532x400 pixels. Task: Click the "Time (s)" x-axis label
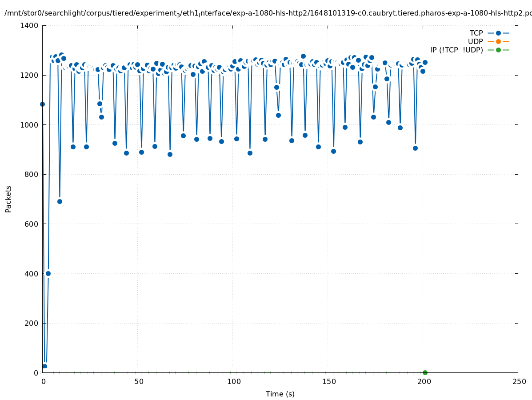point(280,394)
